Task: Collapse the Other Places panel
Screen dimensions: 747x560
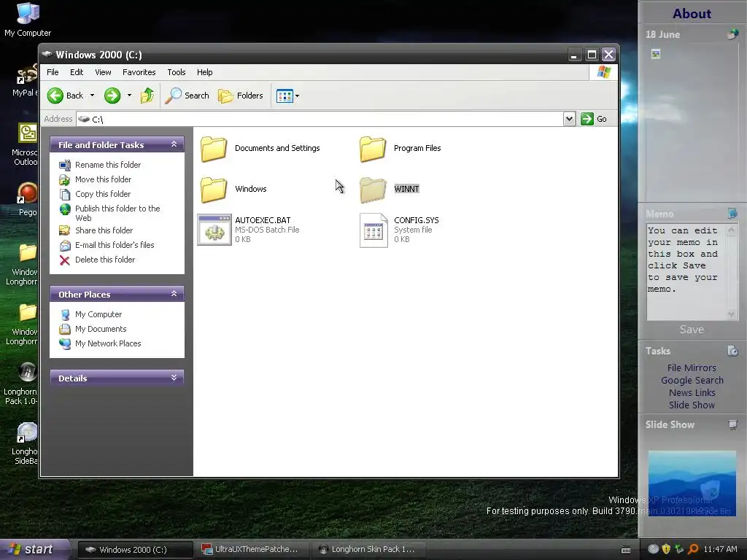Action: [x=174, y=294]
